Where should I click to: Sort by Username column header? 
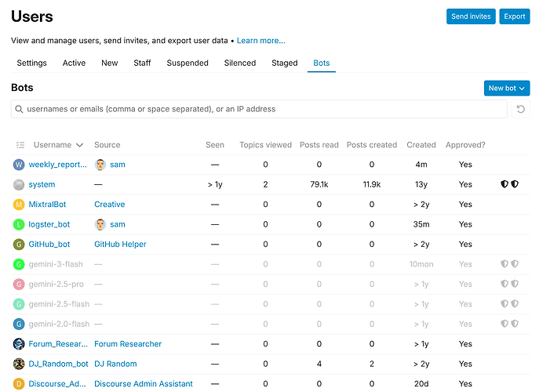click(58, 145)
